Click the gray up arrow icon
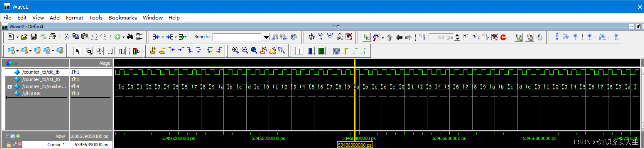Screen dimensions: 644x149 390,37
